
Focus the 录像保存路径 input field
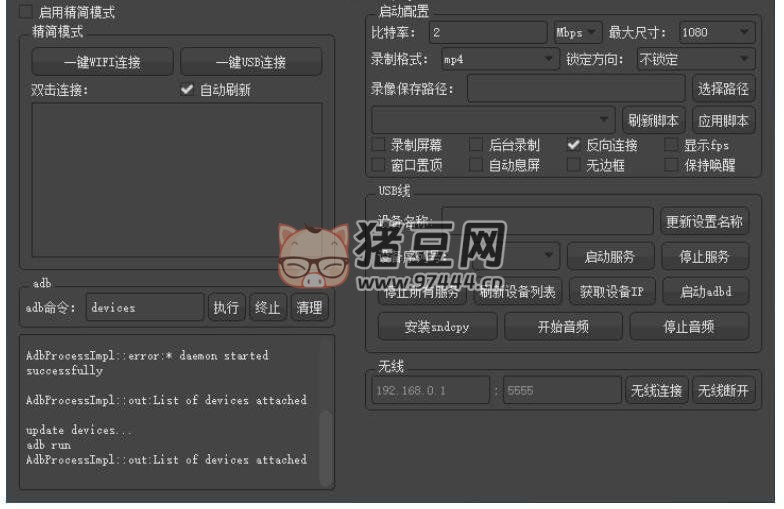tap(576, 89)
